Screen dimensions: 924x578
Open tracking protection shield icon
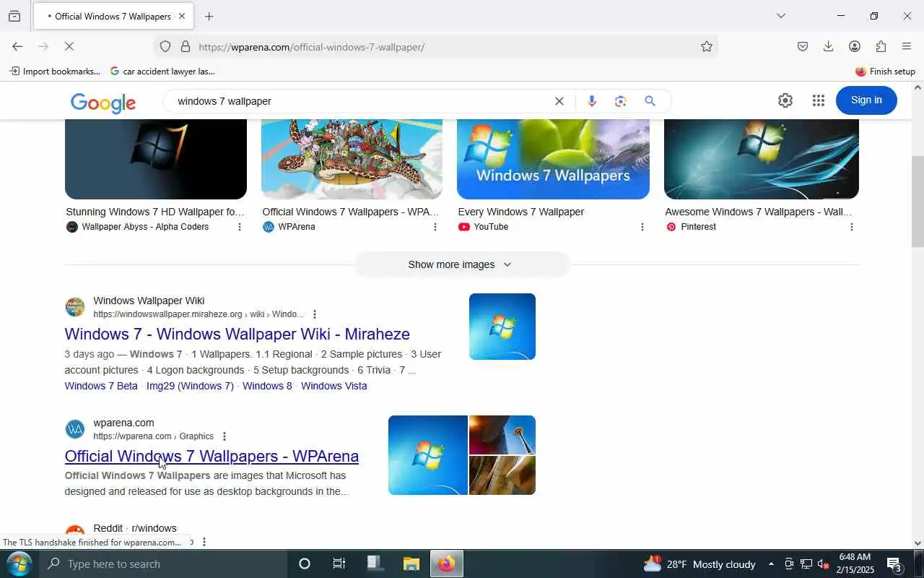(x=165, y=47)
